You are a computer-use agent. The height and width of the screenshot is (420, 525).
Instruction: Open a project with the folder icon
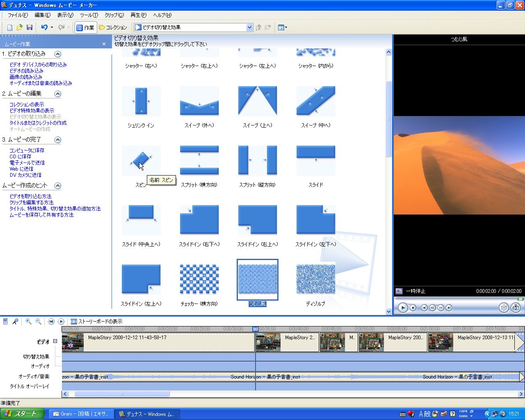[x=19, y=27]
